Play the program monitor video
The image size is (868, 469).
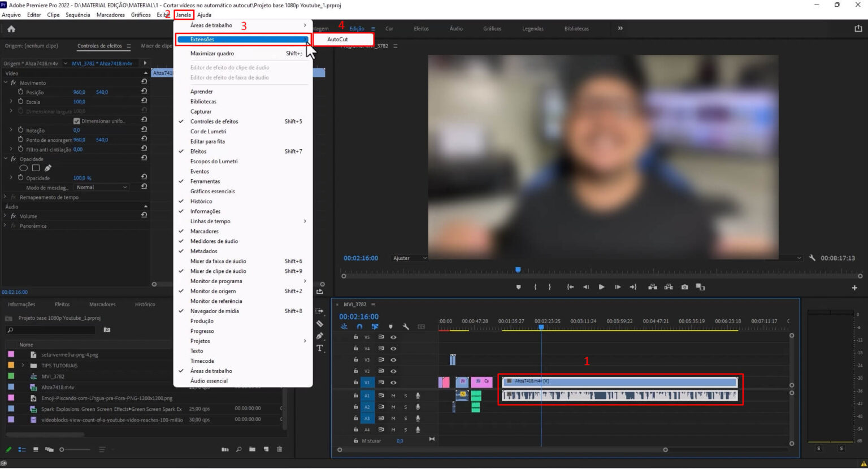[601, 287]
